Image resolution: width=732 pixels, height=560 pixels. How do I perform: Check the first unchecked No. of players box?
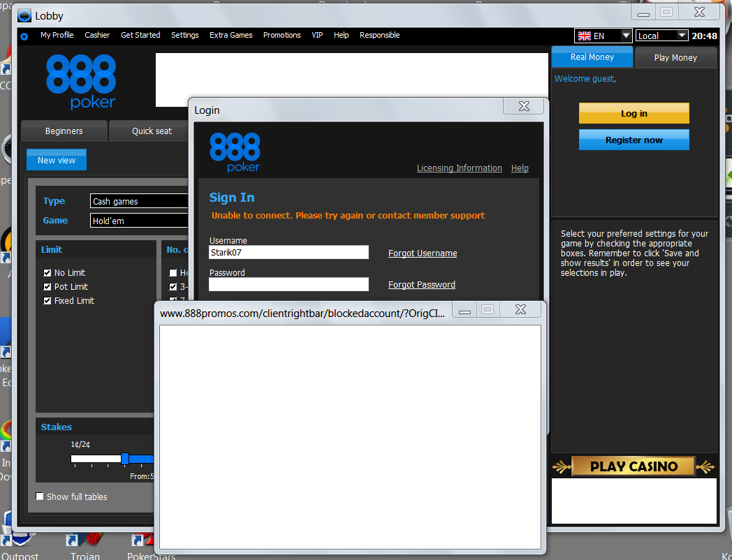(173, 272)
